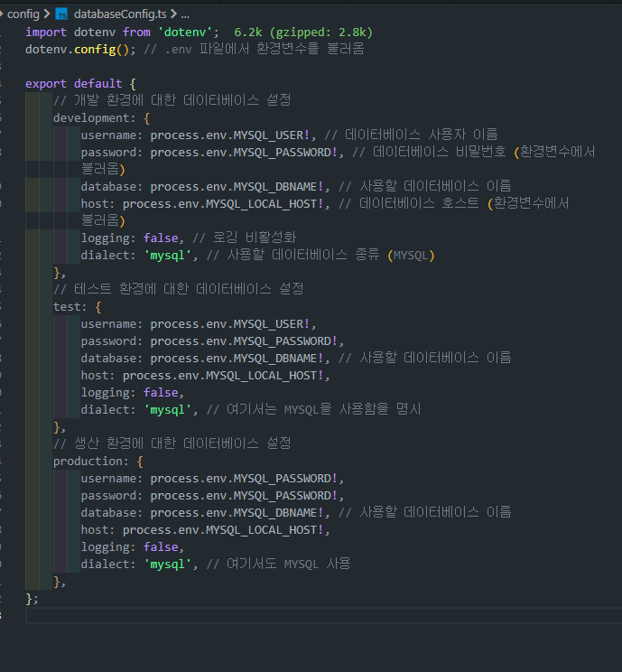This screenshot has width=622, height=672.
Task: Click the 'dotenv' string literal in the import
Action: click(x=185, y=33)
